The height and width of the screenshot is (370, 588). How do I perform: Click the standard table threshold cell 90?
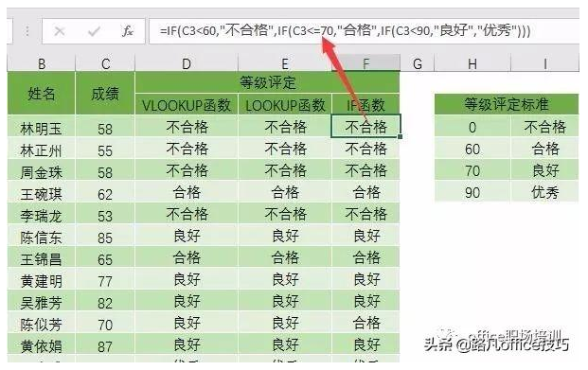(x=472, y=192)
